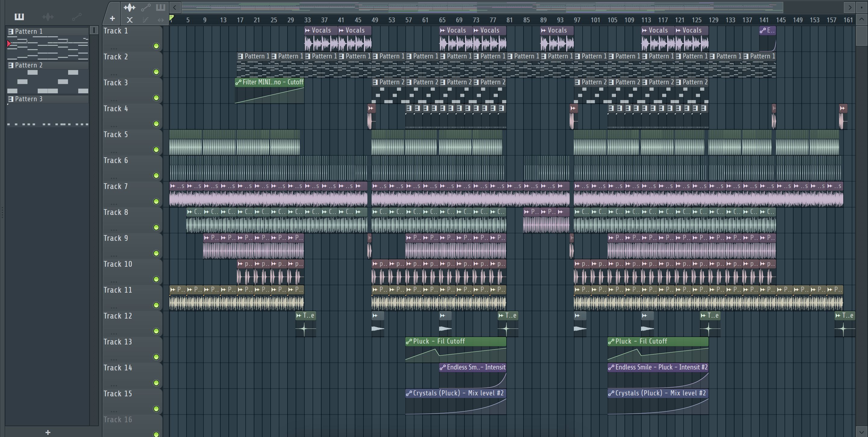Mute Track 5 via its green LED

tap(156, 149)
